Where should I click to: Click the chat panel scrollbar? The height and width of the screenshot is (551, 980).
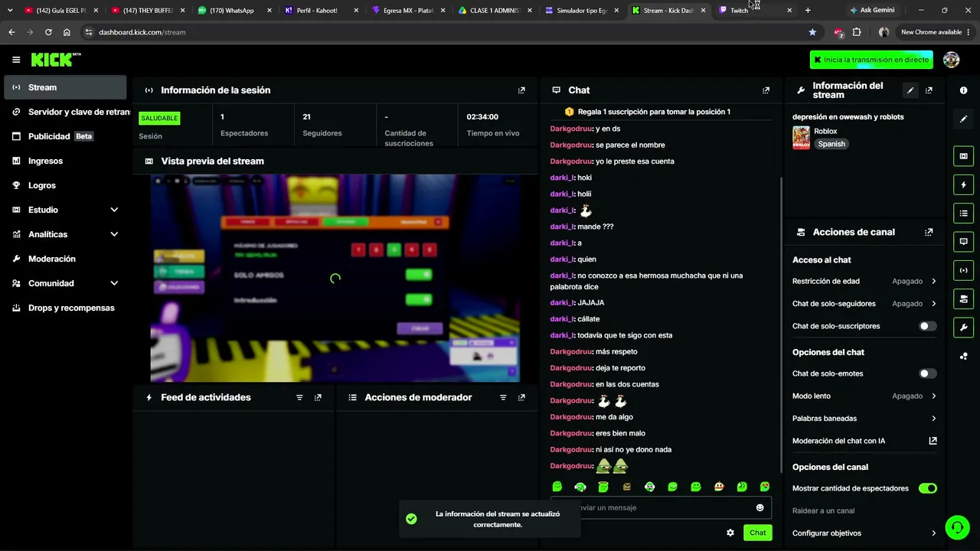tap(781, 325)
